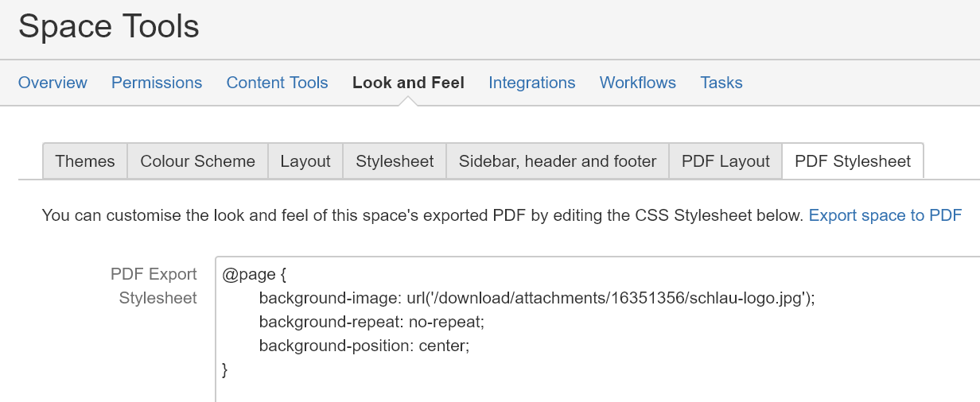Go to Permissions settings
The image size is (980, 402).
coord(157,83)
